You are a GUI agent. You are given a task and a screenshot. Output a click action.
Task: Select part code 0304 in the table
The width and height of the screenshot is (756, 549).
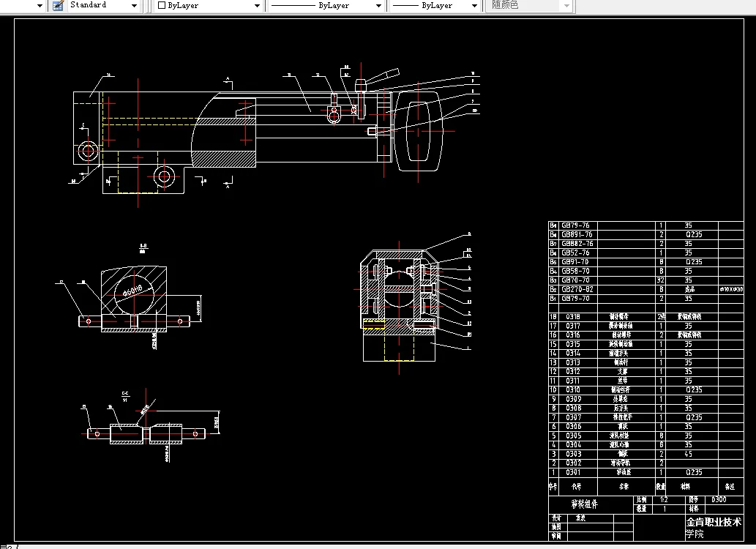(573, 445)
